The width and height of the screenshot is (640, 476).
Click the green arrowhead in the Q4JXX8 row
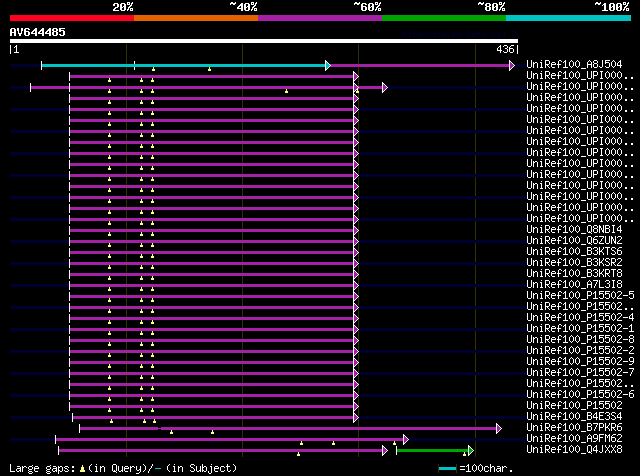(x=471, y=451)
